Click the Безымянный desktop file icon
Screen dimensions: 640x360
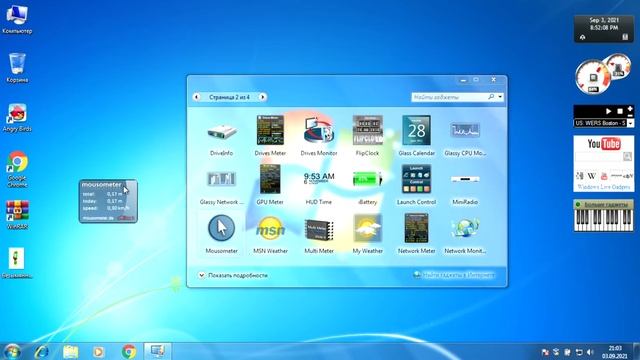click(x=16, y=263)
